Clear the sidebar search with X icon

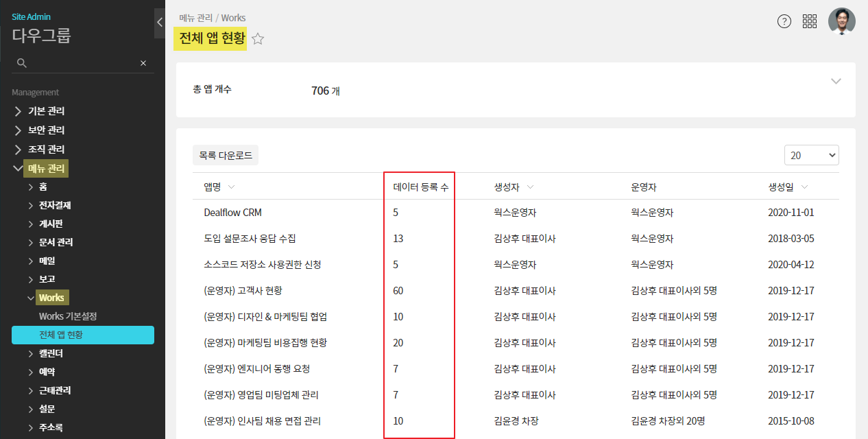(x=143, y=63)
